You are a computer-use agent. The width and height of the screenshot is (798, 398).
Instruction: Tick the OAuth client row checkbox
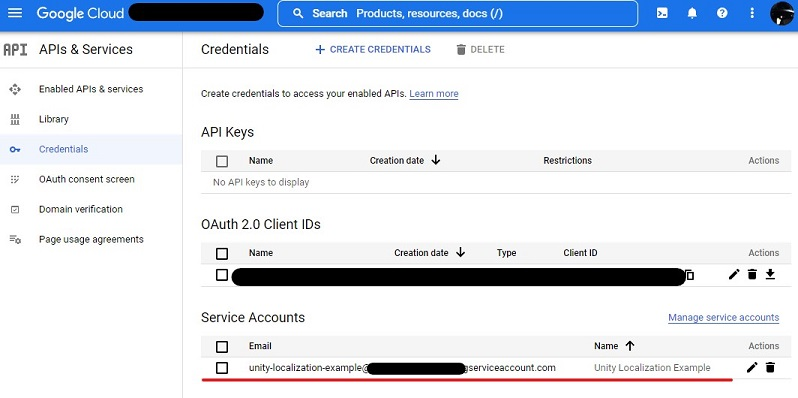click(x=221, y=275)
